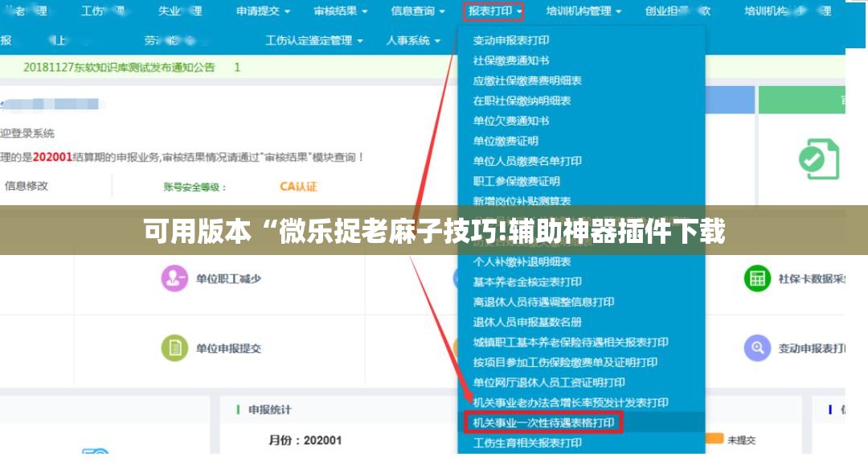Click the orange 未提交 legend swatch

click(714, 438)
